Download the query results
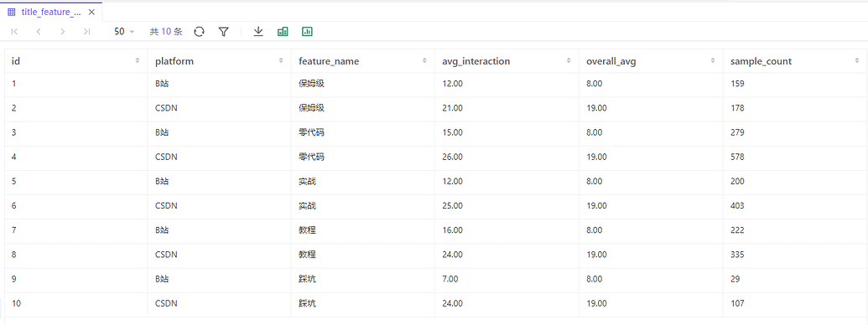 tap(258, 32)
